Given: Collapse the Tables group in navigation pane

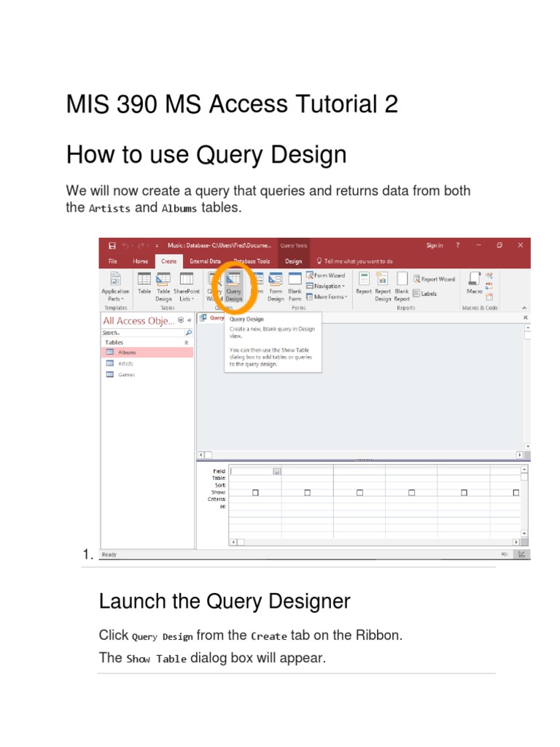Looking at the screenshot, I should coord(186,343).
